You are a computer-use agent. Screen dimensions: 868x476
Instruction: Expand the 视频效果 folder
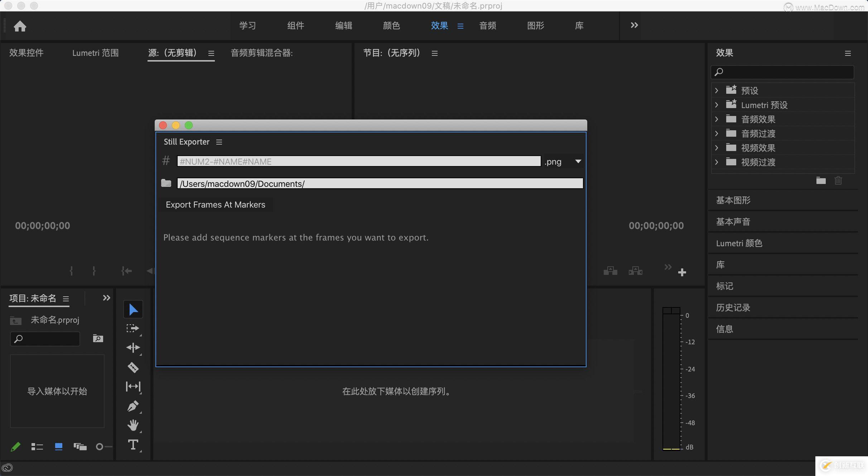pyautogui.click(x=717, y=148)
